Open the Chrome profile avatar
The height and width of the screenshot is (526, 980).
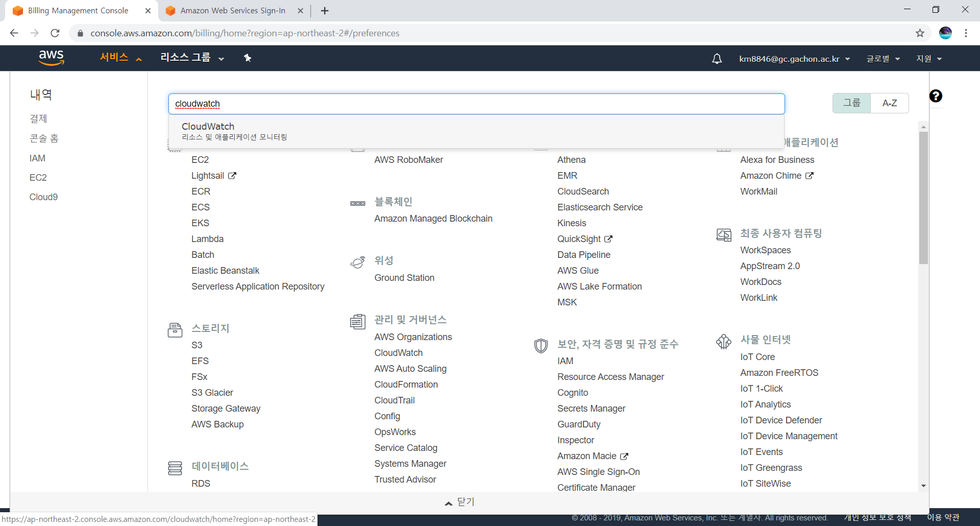(945, 33)
